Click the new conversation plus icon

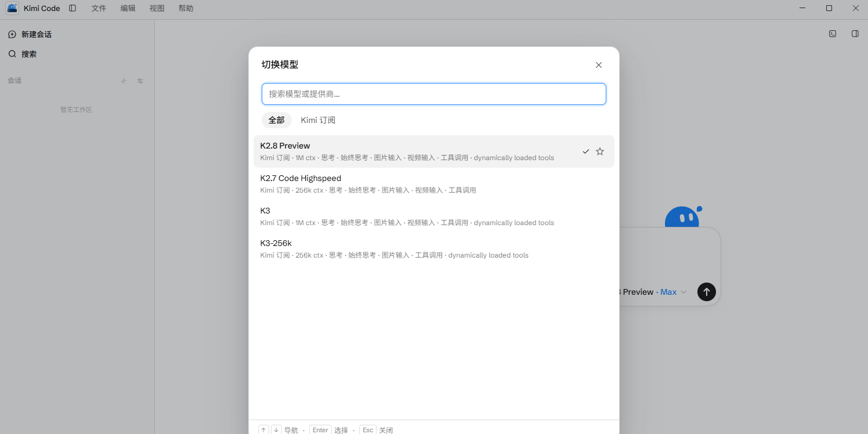click(x=12, y=35)
